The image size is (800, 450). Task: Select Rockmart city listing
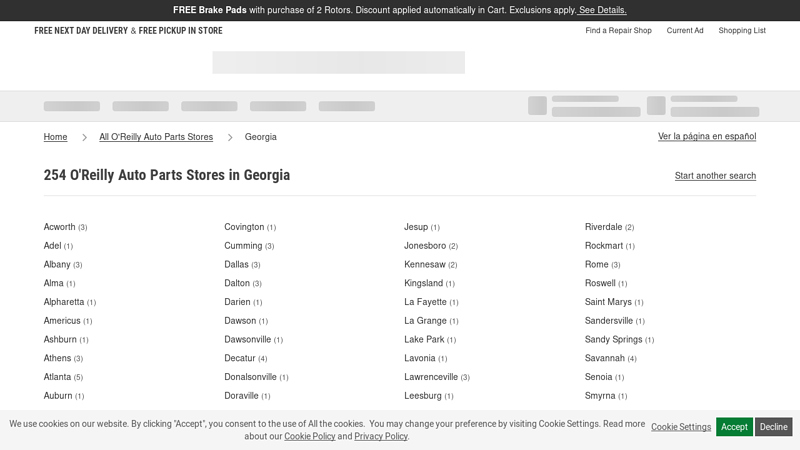tap(610, 246)
